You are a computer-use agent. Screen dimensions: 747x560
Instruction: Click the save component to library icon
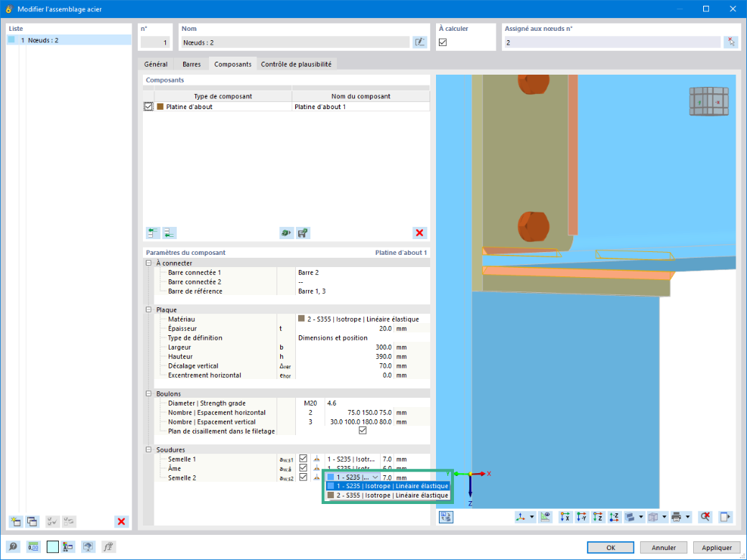tap(302, 233)
